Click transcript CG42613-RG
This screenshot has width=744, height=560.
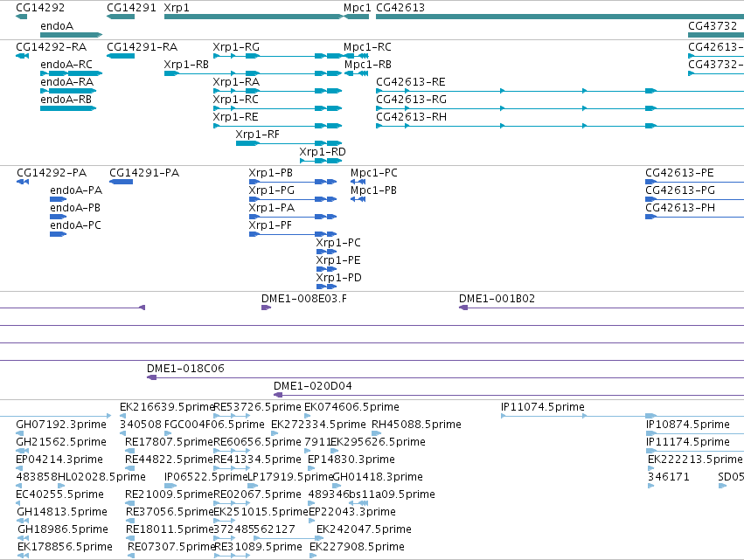pyautogui.click(x=412, y=100)
